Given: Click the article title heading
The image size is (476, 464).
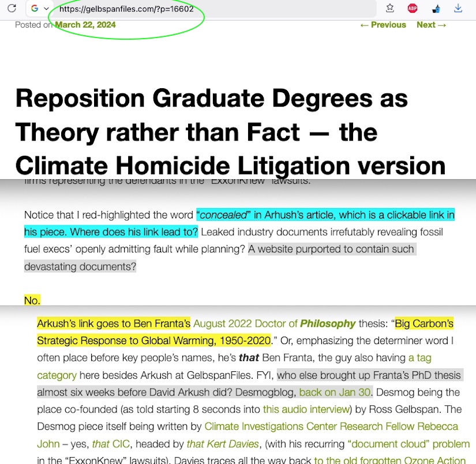Looking at the screenshot, I should click(230, 132).
